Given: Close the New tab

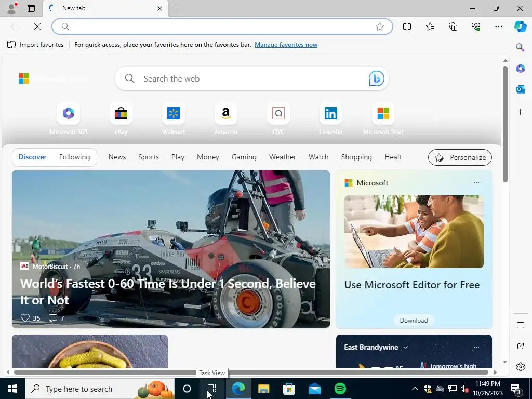Looking at the screenshot, I should (x=159, y=8).
